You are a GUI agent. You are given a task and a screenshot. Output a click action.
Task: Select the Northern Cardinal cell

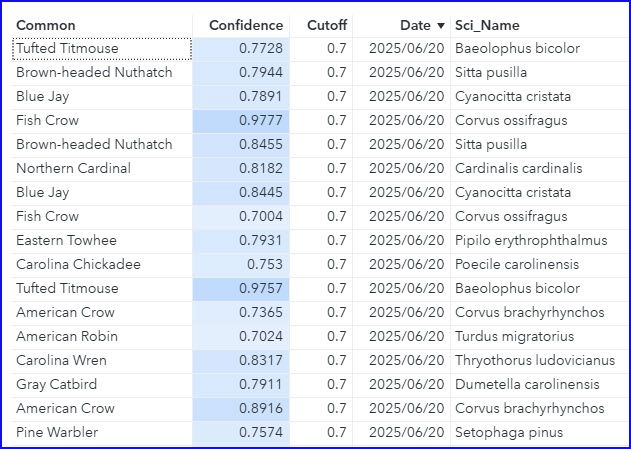[x=73, y=168]
